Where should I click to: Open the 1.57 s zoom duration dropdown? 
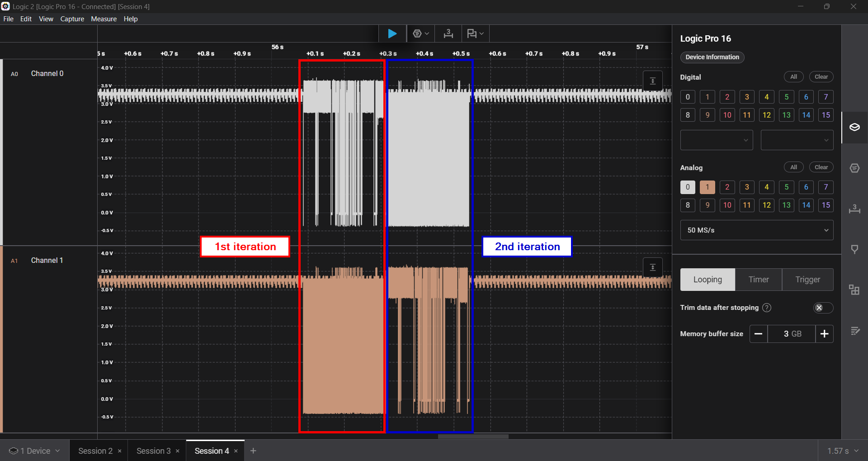click(x=842, y=451)
